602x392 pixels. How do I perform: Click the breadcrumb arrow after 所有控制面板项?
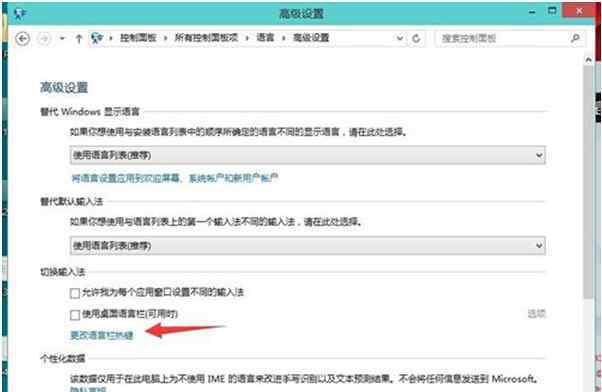point(247,38)
